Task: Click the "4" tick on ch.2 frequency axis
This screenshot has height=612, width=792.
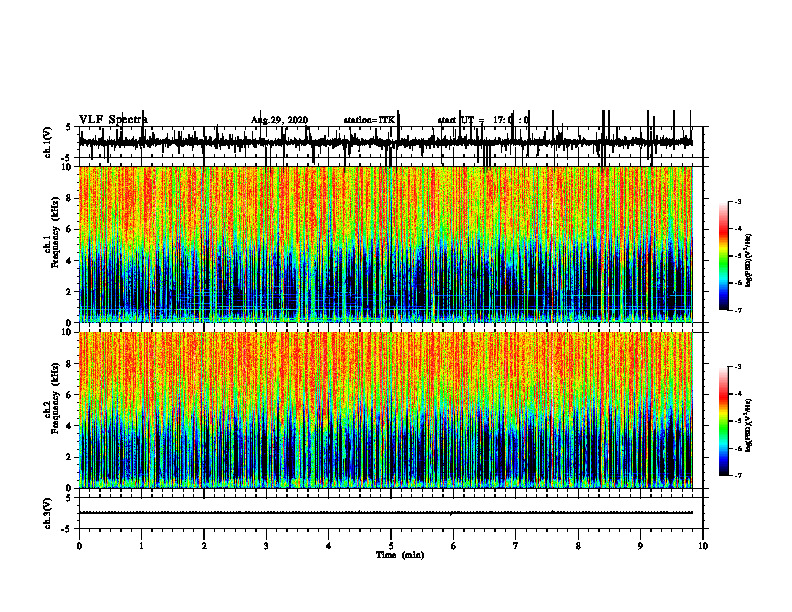Action: [70, 426]
